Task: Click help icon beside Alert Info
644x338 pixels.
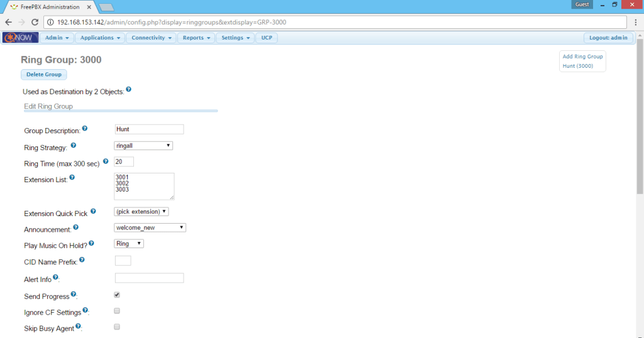Action: [x=55, y=277]
